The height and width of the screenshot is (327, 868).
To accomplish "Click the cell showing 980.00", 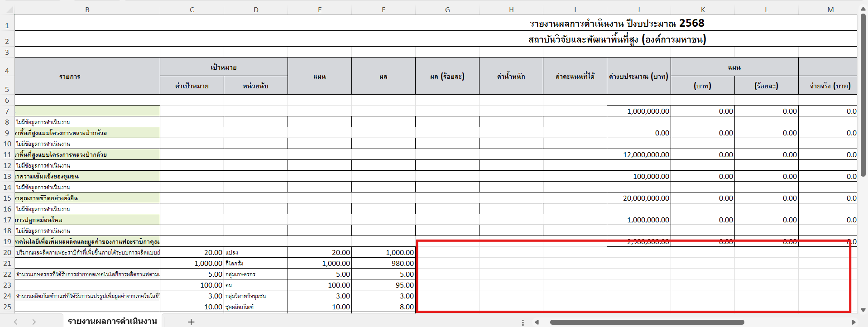I will point(383,263).
